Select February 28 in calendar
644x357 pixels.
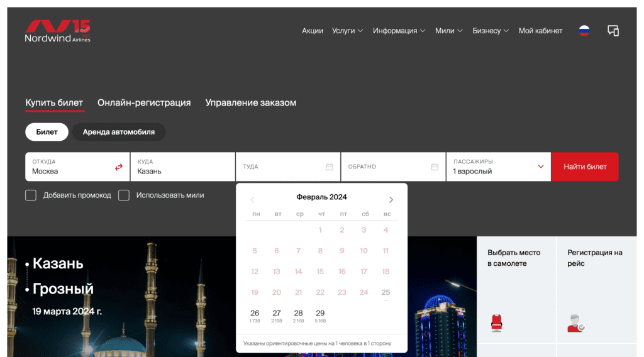(x=298, y=316)
